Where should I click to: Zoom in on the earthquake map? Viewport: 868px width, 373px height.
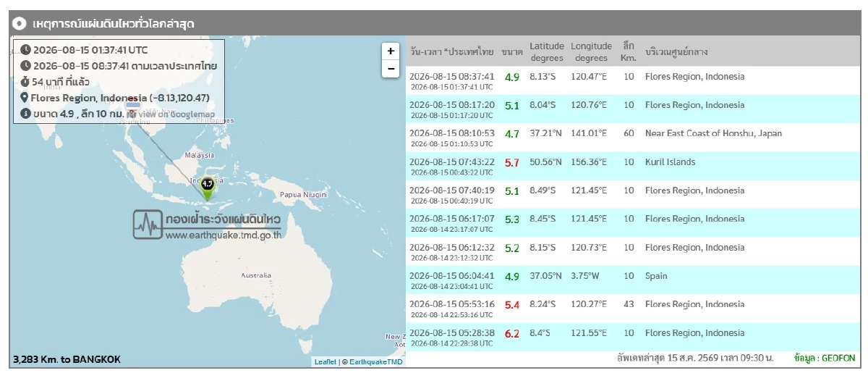tap(391, 51)
